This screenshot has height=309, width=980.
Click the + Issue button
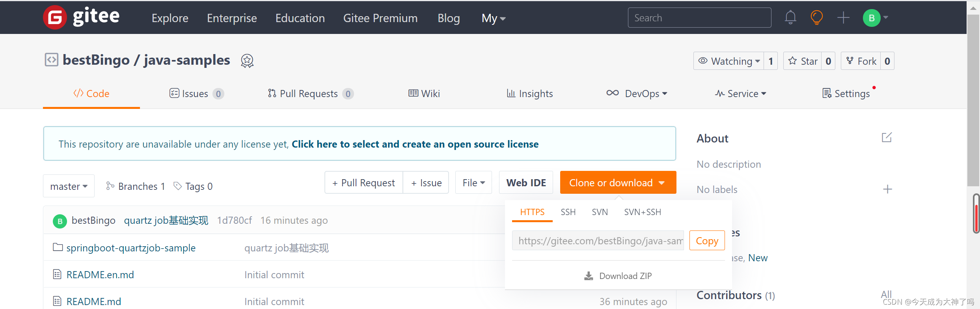pos(426,183)
